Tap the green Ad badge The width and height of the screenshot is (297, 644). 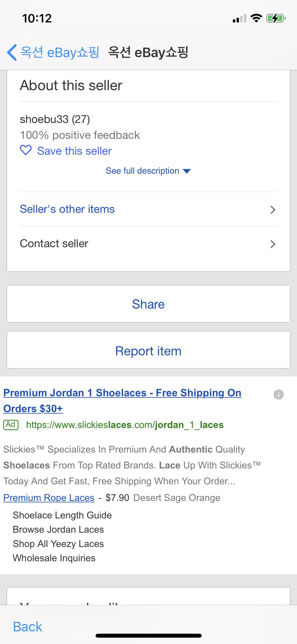11,425
